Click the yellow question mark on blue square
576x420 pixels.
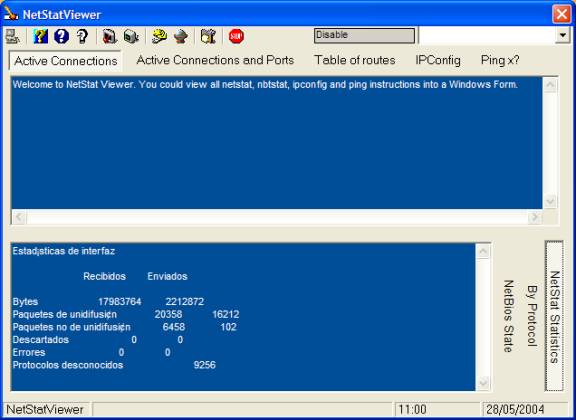pos(40,36)
